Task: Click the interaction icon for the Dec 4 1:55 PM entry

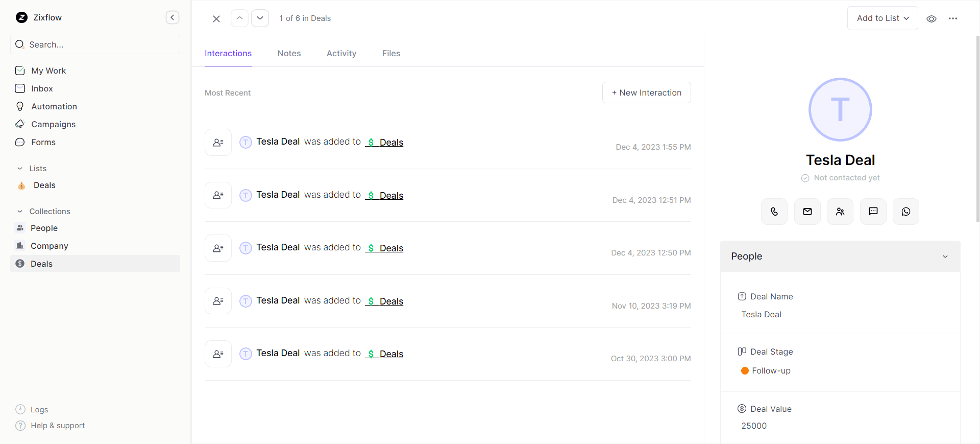Action: (218, 142)
